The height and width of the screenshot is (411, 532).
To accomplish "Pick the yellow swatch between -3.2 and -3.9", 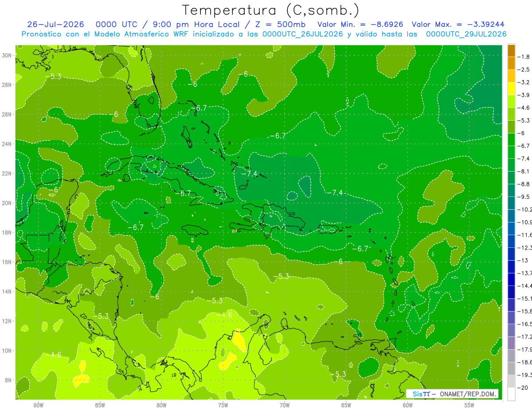I will pyautogui.click(x=511, y=89).
